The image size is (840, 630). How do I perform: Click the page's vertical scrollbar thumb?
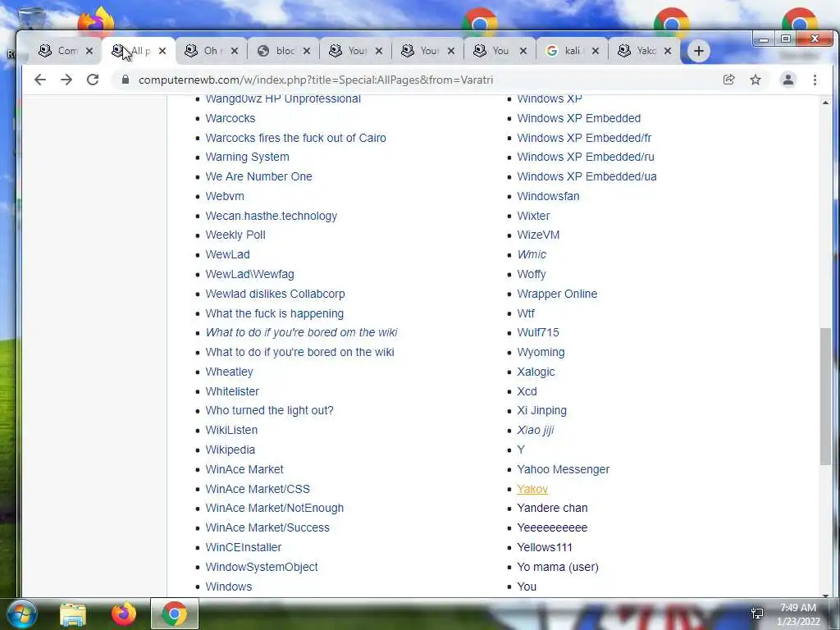point(825,396)
